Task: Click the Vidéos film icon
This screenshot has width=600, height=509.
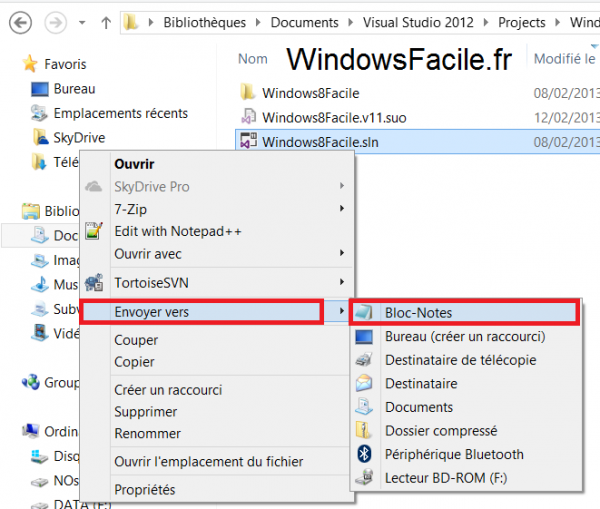Action: click(x=39, y=333)
